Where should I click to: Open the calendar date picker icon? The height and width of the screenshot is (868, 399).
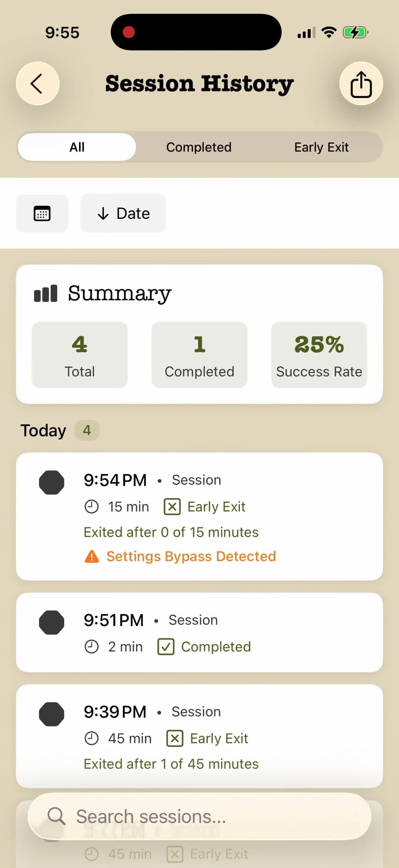click(42, 213)
